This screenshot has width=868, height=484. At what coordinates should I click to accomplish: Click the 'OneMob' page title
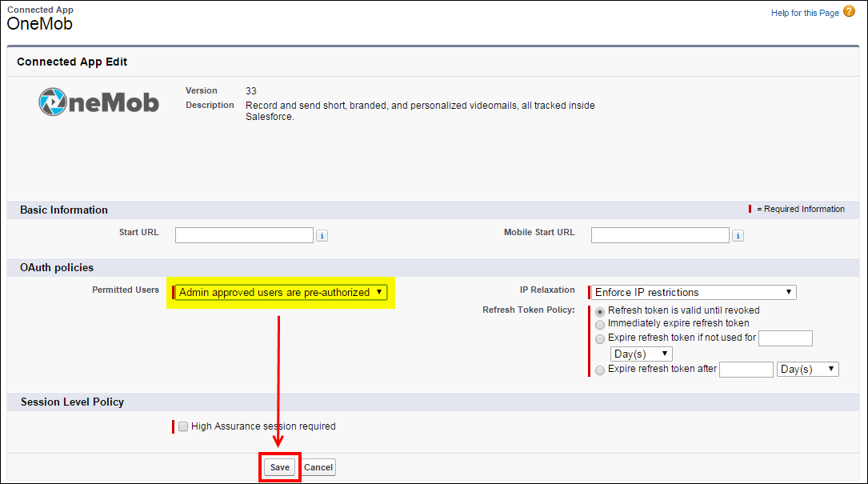39,24
